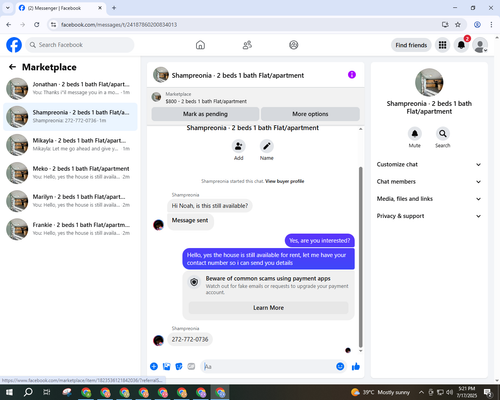This screenshot has width=500, height=400.
Task: Click the Add people icon
Action: click(239, 146)
